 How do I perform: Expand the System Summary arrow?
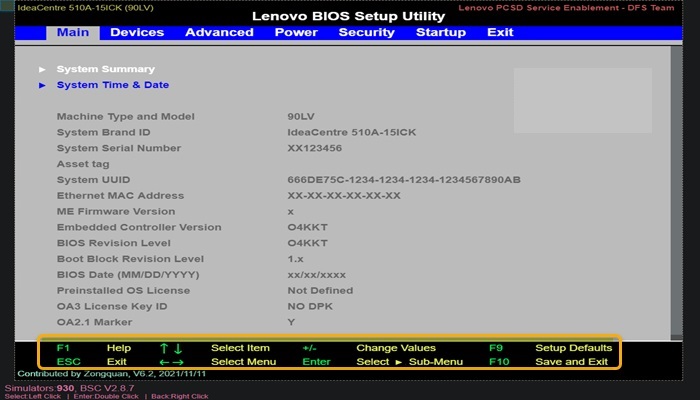pyautogui.click(x=42, y=69)
